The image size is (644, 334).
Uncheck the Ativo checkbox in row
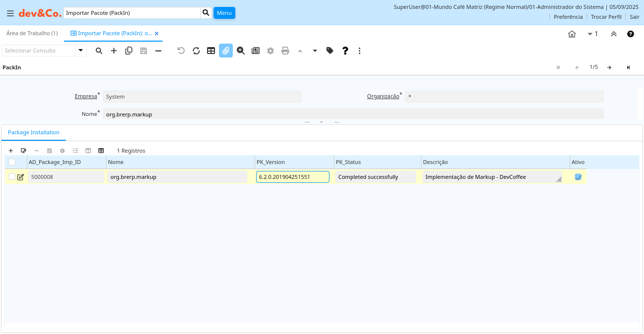coord(578,177)
